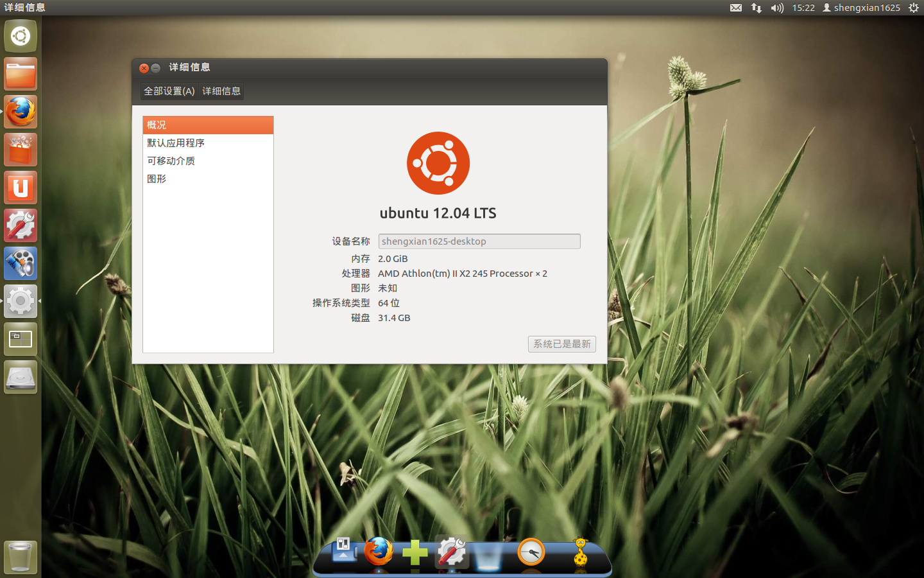924x578 pixels.
Task: Open the Ubuntu One launcher icon
Action: tap(21, 188)
